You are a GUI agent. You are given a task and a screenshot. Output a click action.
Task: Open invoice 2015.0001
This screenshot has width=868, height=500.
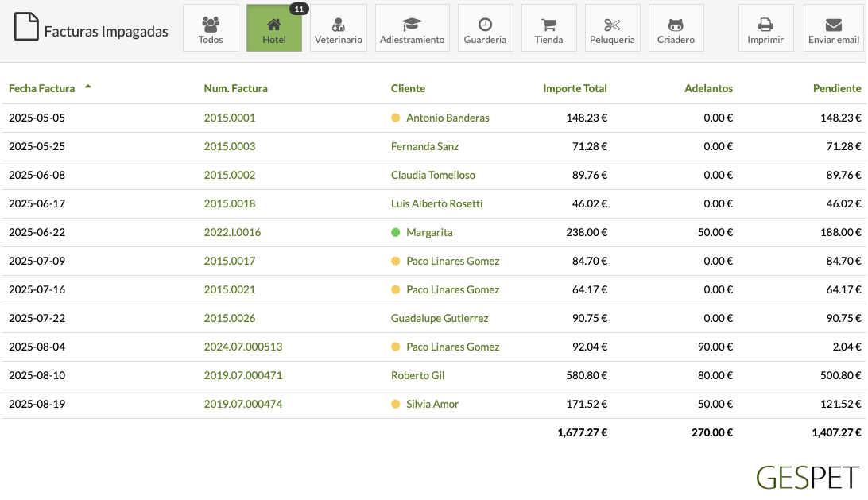coord(230,118)
